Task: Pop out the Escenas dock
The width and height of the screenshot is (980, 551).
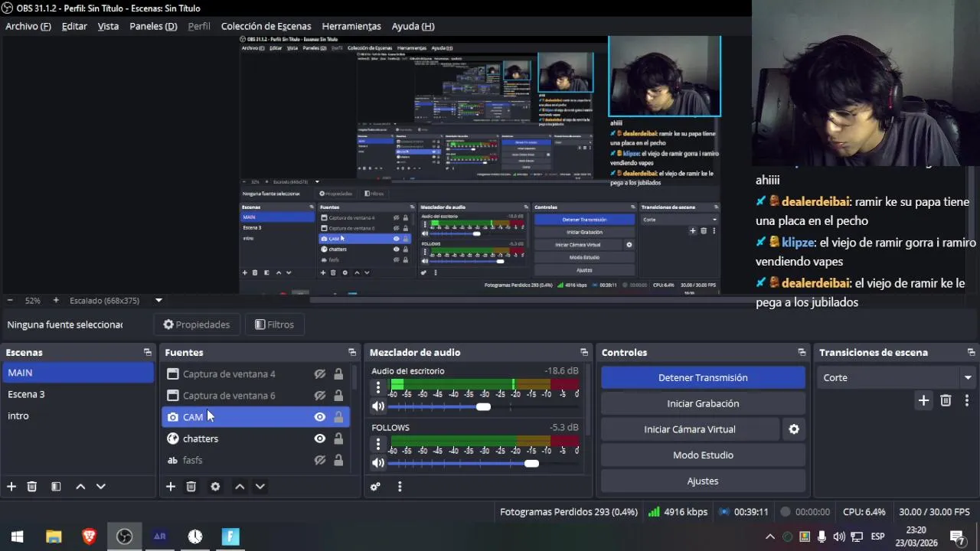Action: (x=148, y=352)
